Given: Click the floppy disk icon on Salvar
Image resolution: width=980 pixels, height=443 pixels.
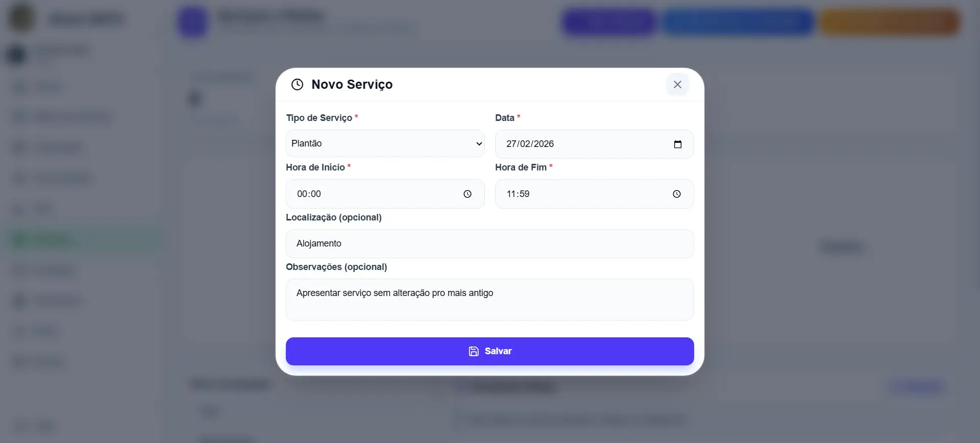Looking at the screenshot, I should point(474,351).
